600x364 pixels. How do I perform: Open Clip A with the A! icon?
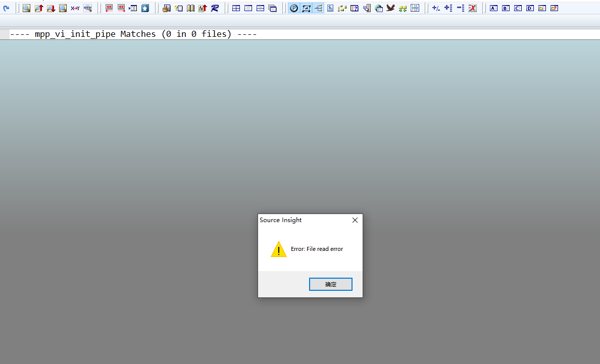493,8
